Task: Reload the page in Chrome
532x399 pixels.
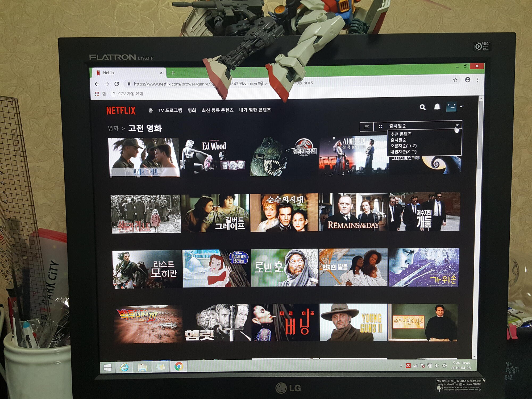Action: (117, 84)
